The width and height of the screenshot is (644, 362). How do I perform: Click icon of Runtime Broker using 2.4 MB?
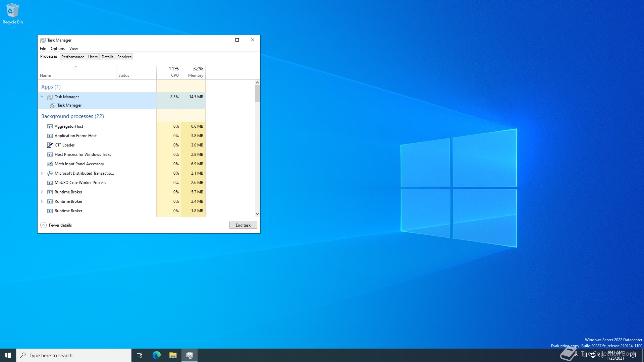[50, 201]
